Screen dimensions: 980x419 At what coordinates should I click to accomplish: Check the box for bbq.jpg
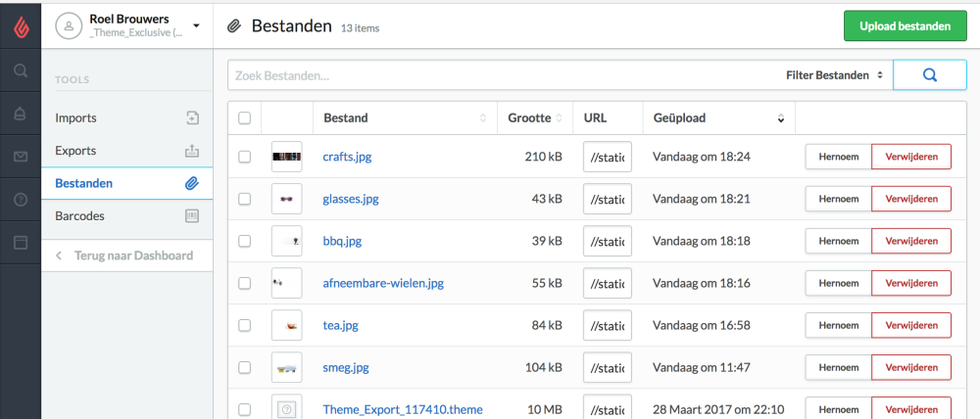(x=244, y=241)
